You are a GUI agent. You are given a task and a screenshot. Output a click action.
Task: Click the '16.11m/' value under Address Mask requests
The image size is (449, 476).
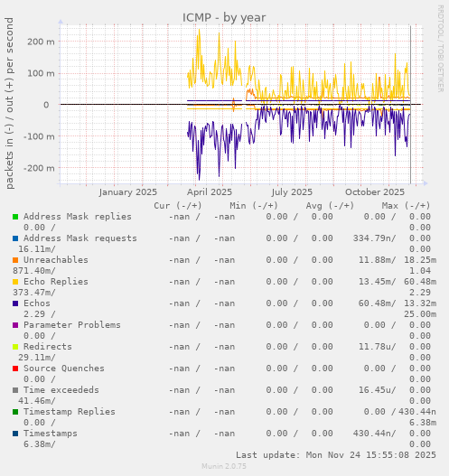tap(37, 249)
